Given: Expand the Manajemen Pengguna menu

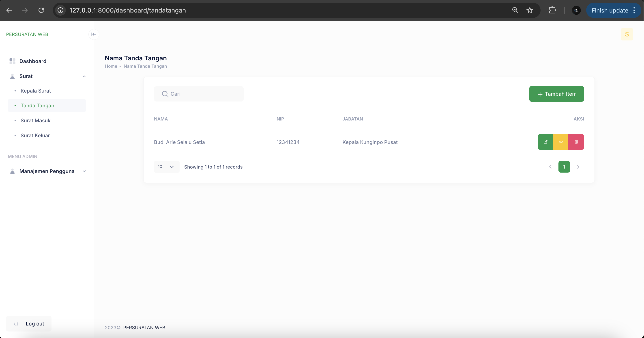Looking at the screenshot, I should pyautogui.click(x=84, y=171).
